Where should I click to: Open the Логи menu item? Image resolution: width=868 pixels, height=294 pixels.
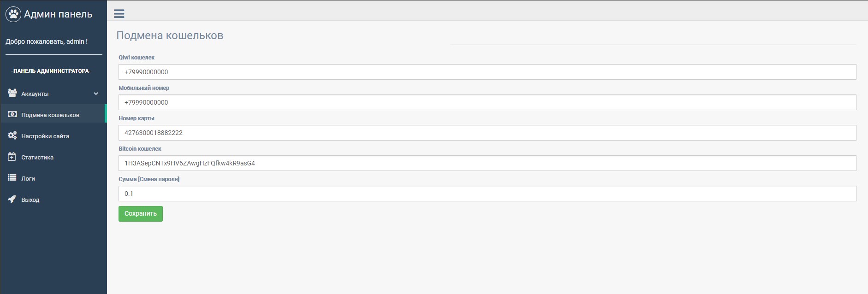pos(54,178)
